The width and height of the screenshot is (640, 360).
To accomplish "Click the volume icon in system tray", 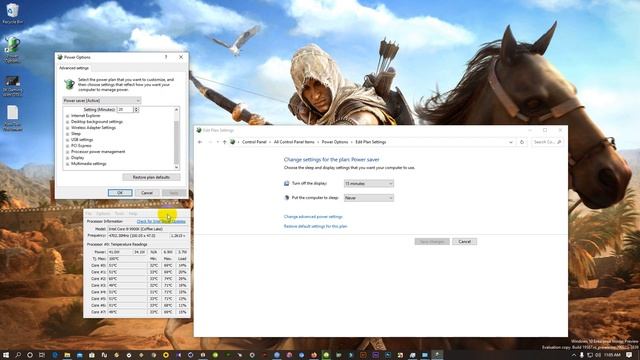I will click(598, 355).
